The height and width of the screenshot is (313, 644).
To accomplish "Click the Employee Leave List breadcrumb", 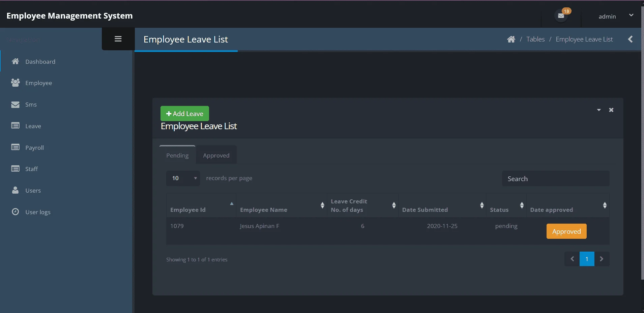I will (x=584, y=39).
